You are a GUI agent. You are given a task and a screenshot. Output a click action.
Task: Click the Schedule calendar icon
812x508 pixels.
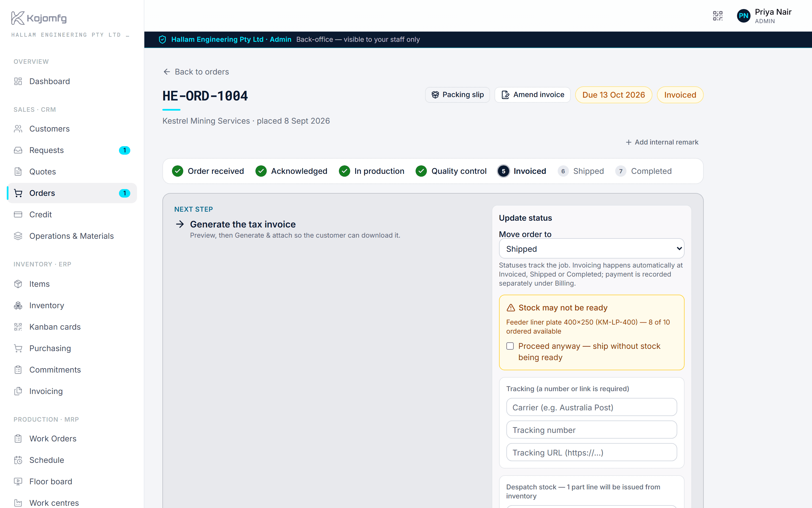(x=18, y=460)
